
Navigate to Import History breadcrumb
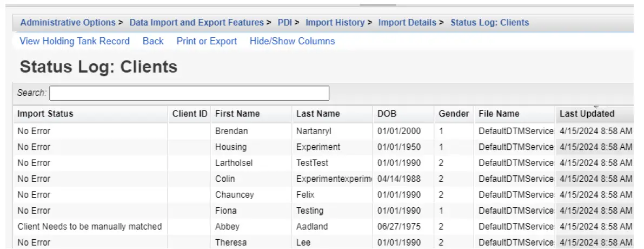tap(335, 23)
